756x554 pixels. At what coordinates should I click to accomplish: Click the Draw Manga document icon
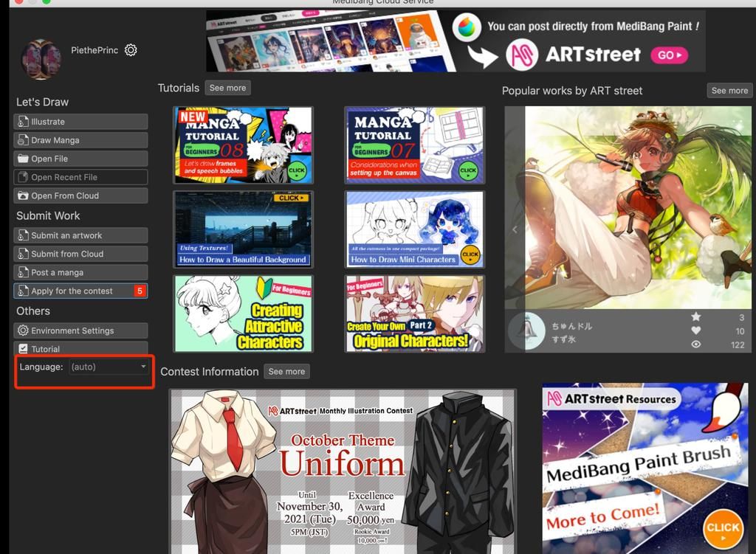(23, 140)
